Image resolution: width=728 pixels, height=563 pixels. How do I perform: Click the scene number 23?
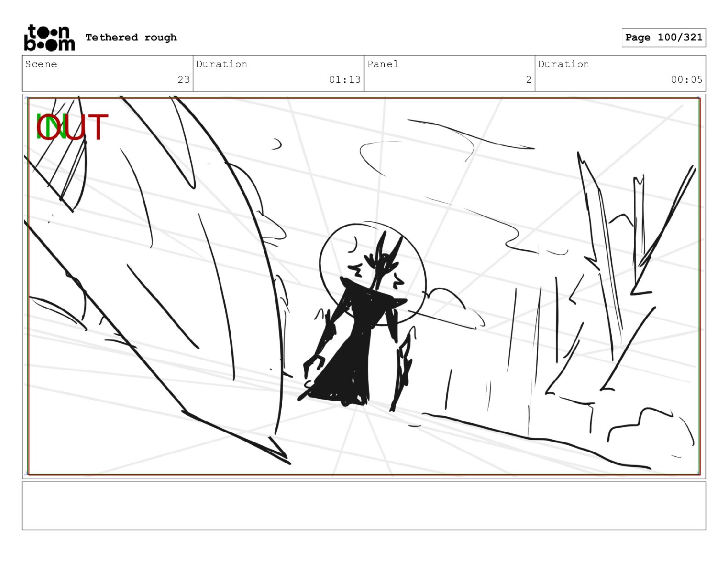[183, 80]
